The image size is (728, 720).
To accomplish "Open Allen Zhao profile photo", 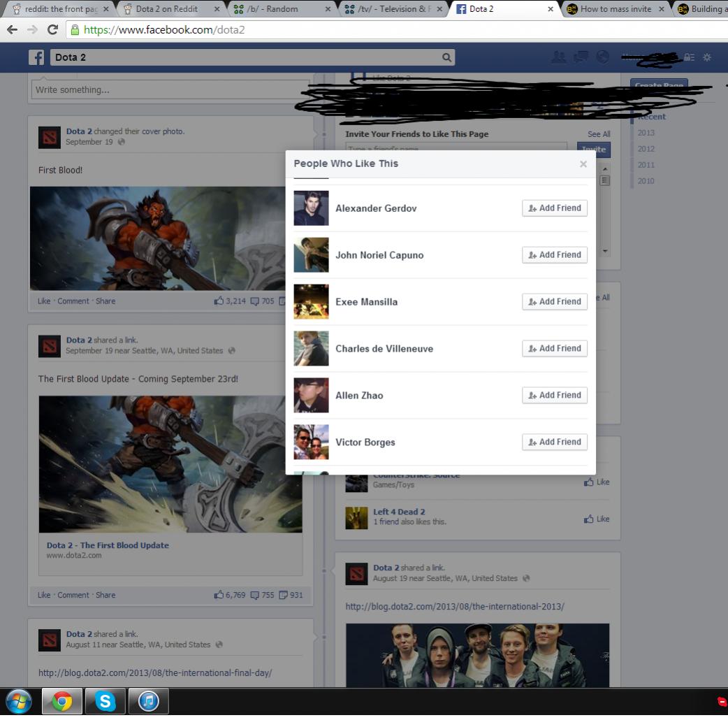I will (x=311, y=396).
